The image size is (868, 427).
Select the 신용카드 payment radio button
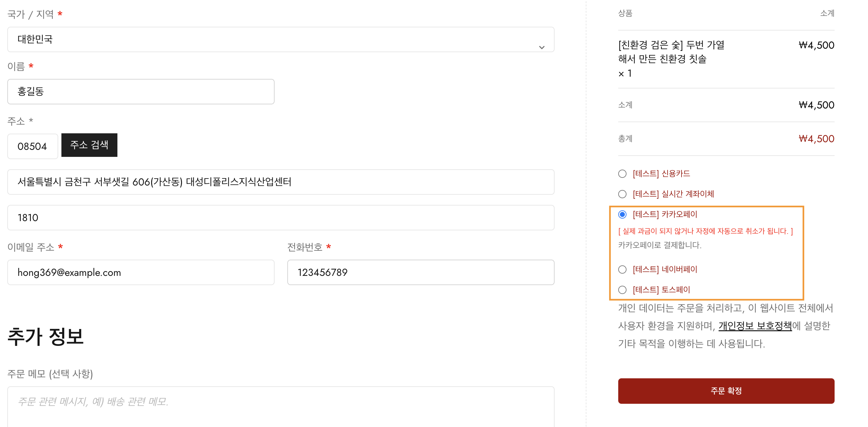pyautogui.click(x=622, y=174)
